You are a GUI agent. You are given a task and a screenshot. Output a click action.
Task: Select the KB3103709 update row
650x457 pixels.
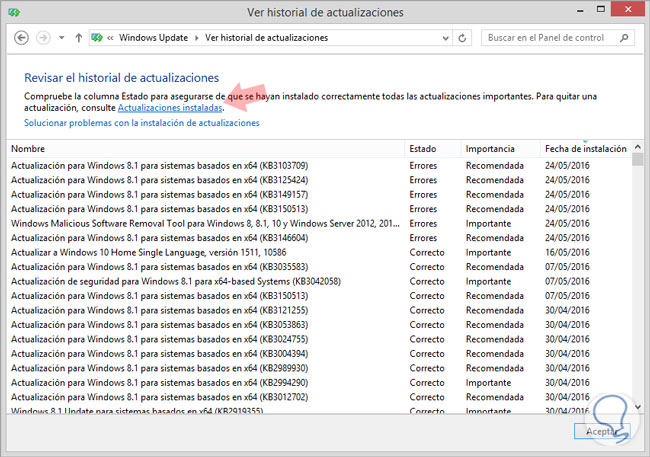pos(319,165)
